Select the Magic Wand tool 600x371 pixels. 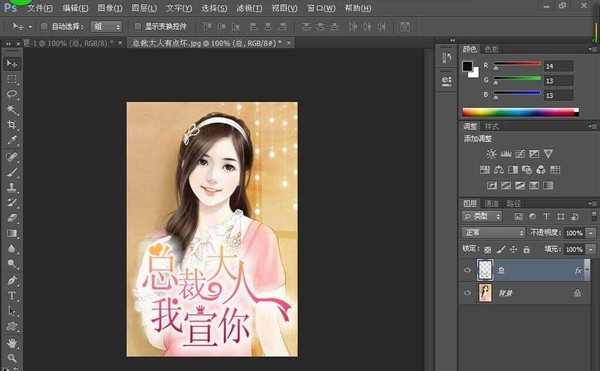point(12,110)
